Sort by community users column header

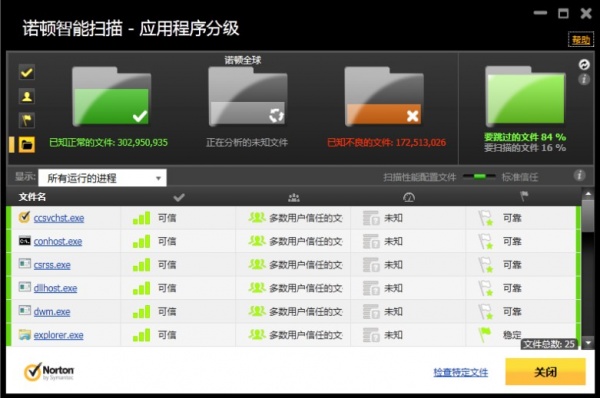click(293, 197)
